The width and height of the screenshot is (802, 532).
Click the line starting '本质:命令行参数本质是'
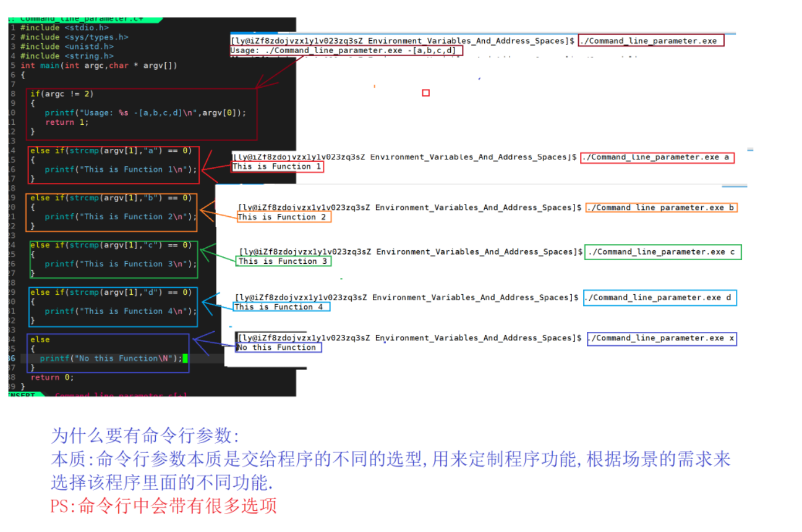(391, 459)
